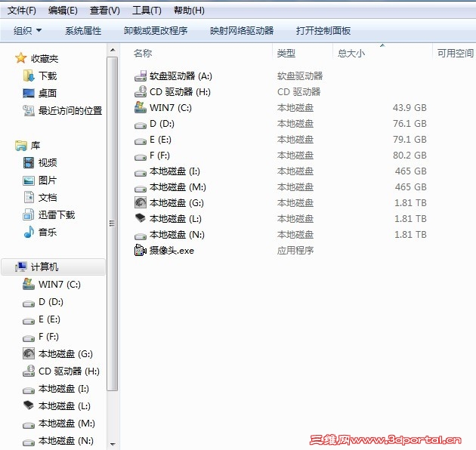Select the 库 library icon

(x=20, y=146)
